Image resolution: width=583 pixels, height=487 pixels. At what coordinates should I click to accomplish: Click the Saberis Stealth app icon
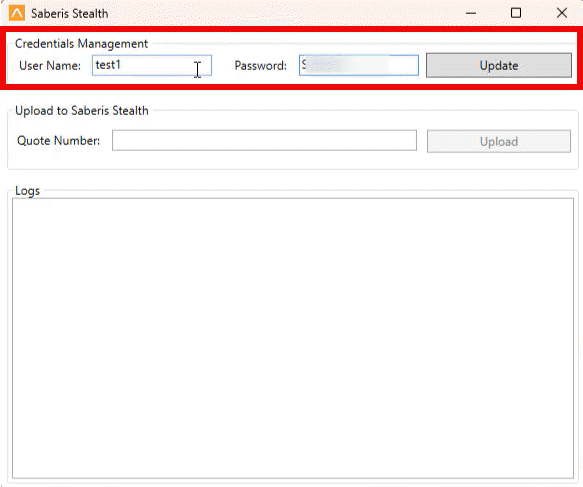17,13
